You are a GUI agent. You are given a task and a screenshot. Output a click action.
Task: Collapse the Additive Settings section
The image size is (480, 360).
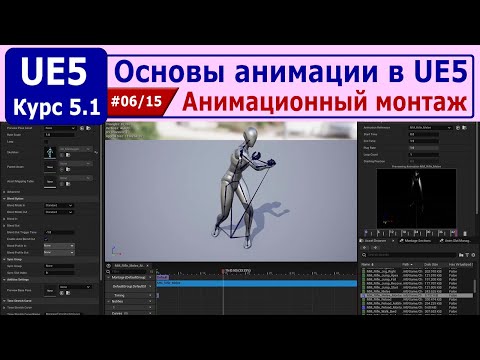[x=5, y=280]
